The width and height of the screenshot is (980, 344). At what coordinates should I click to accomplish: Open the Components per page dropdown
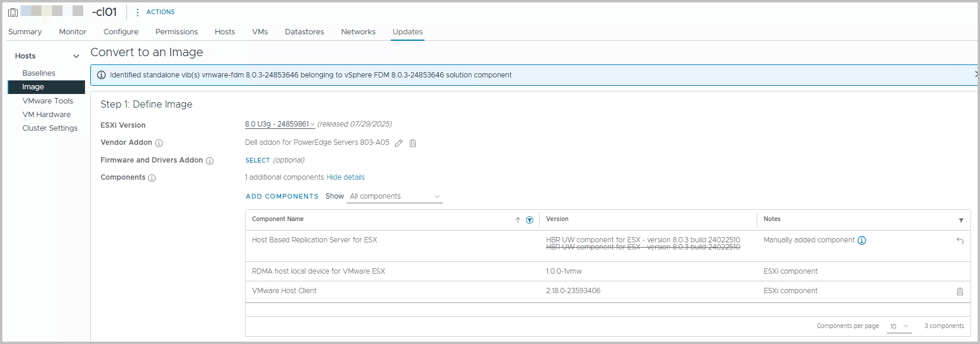point(899,326)
